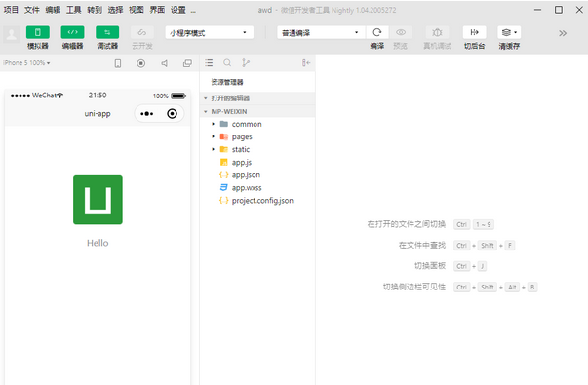Click the detach simulator window icon
The width and height of the screenshot is (588, 385).
point(187,63)
